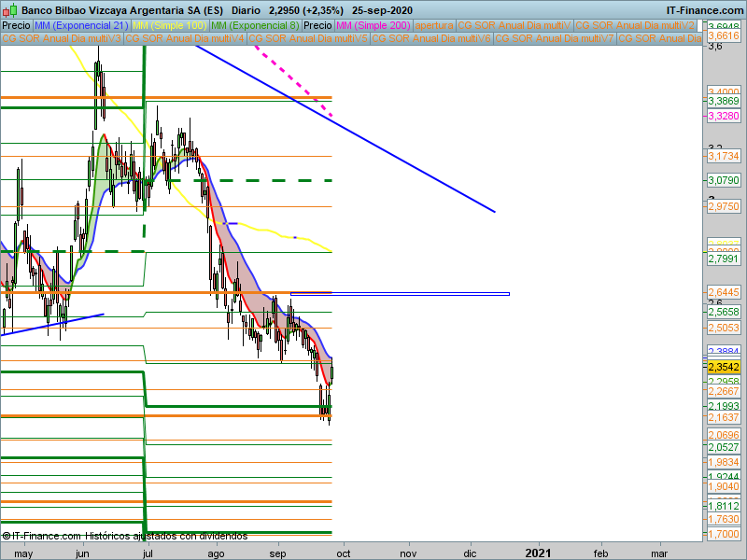Click the orange 2,6445 price label
747x560 pixels.
tap(724, 292)
